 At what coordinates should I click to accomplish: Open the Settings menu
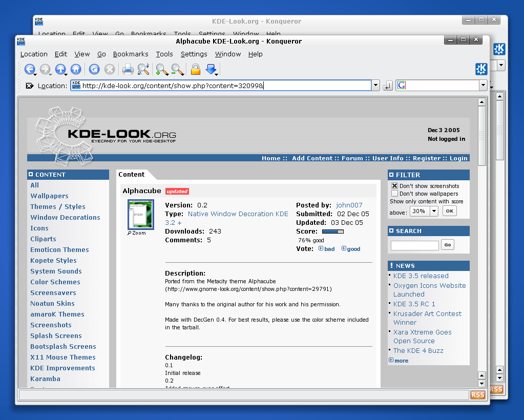[194, 54]
